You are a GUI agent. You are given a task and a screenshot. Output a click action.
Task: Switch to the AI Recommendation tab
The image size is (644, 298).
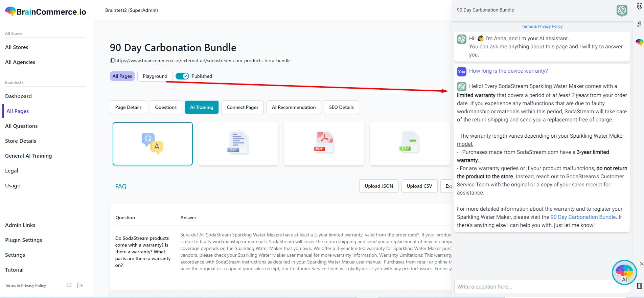coord(293,107)
